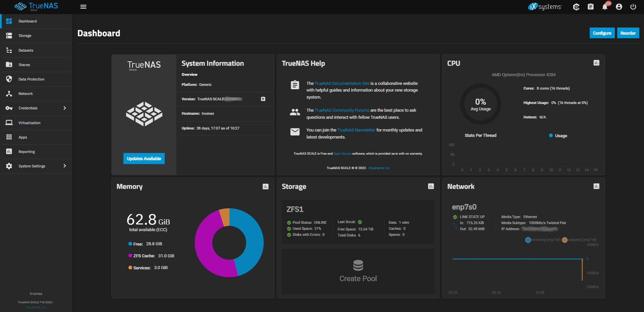
Task: Click the 62.8 GiB total memory value
Action: tap(148, 220)
